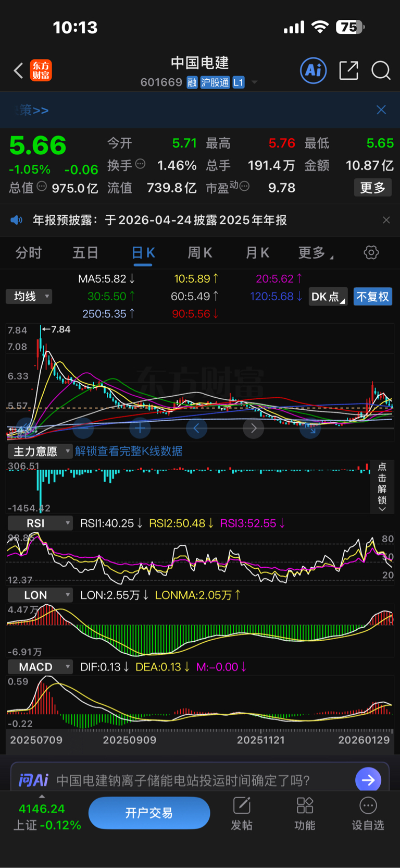Dismiss the 年报预披露 notice
Image resolution: width=400 pixels, height=868 pixels.
click(x=386, y=220)
